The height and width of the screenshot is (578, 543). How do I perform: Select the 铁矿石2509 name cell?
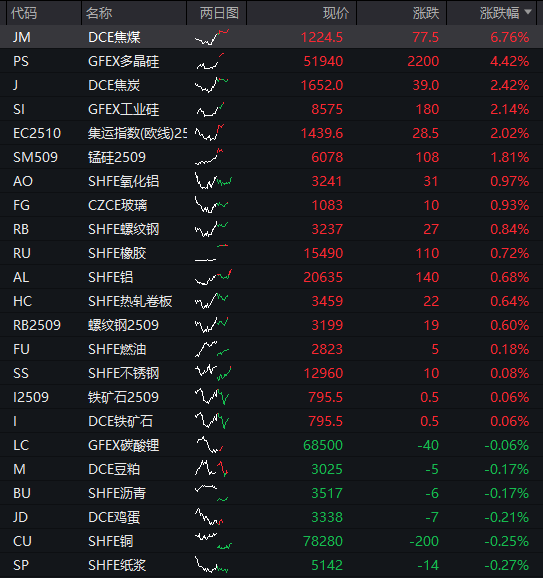point(123,397)
